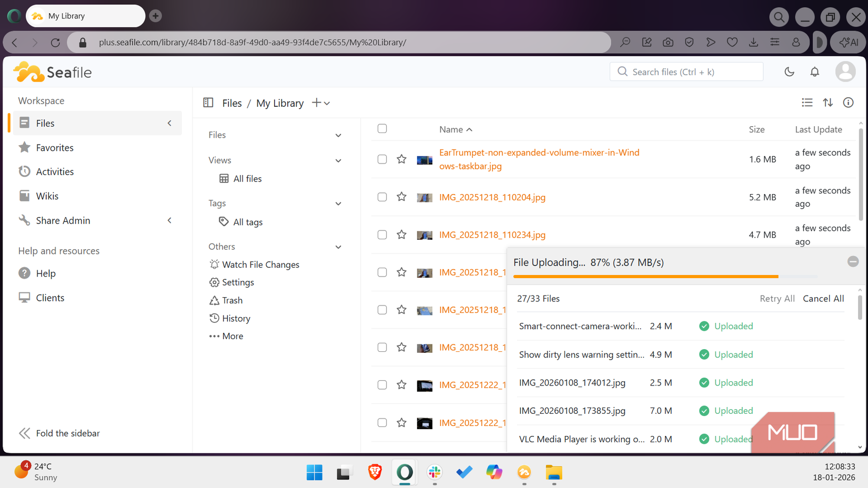Star IMG_20251218_110234.jpg as favorite
The width and height of the screenshot is (868, 488).
401,235
